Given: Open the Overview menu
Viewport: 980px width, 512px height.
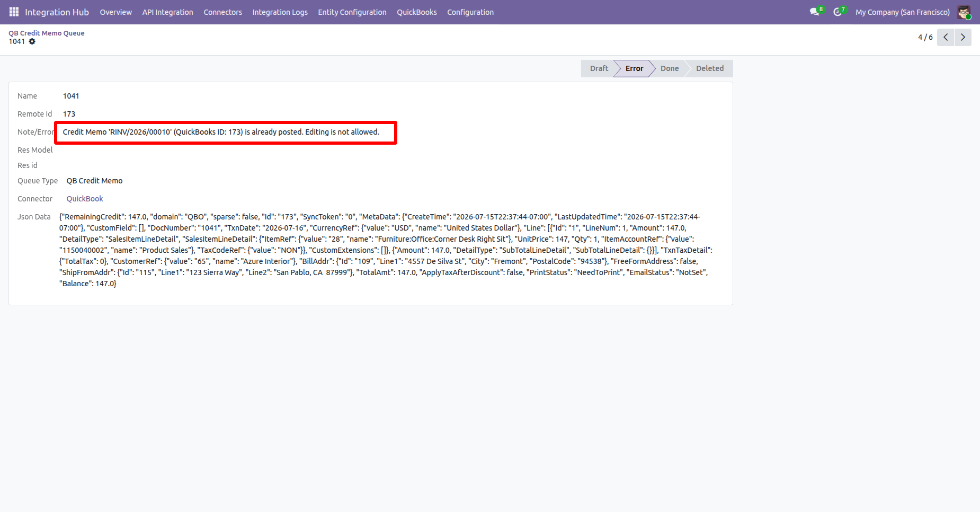Looking at the screenshot, I should (x=116, y=12).
